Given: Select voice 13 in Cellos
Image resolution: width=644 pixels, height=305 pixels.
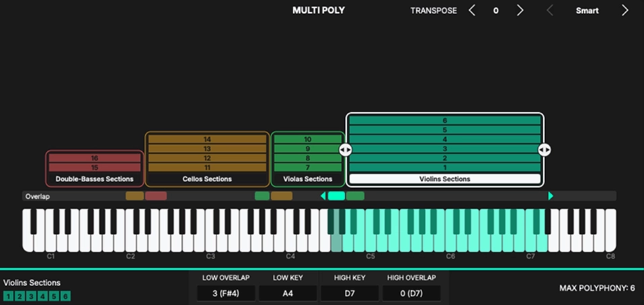Looking at the screenshot, I should click(207, 148).
